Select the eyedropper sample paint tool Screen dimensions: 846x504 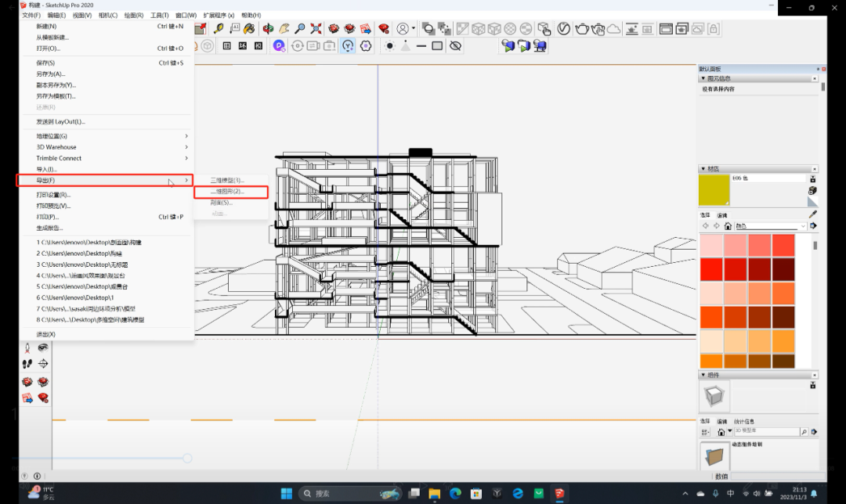click(813, 214)
